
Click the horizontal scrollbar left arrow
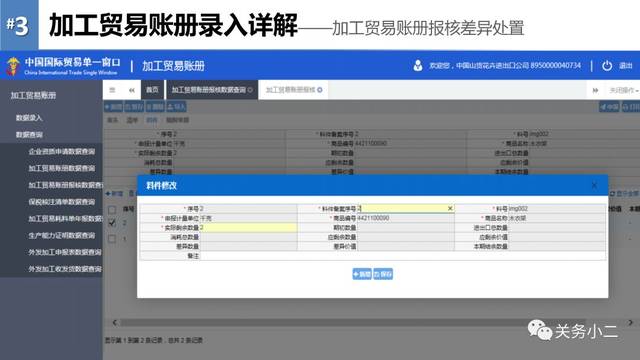point(115,322)
